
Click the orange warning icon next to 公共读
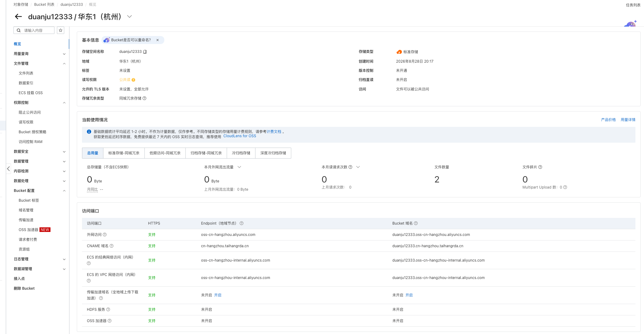pyautogui.click(x=133, y=80)
